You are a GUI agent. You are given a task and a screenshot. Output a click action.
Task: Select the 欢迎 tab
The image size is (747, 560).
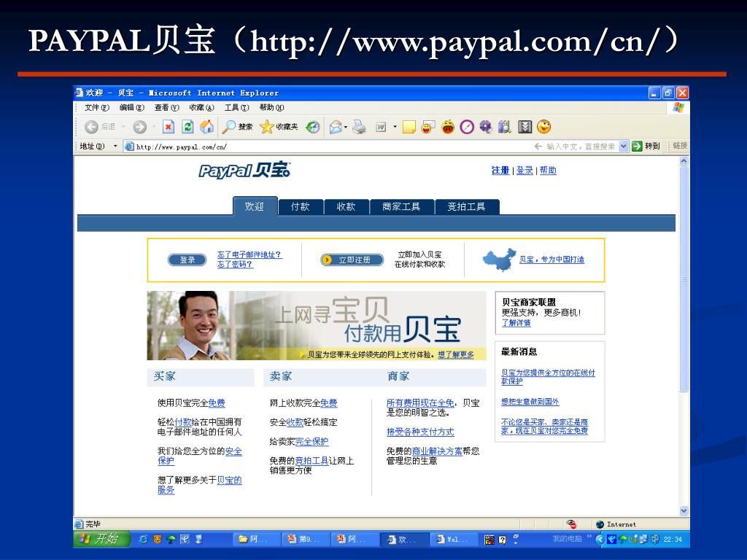coord(255,206)
